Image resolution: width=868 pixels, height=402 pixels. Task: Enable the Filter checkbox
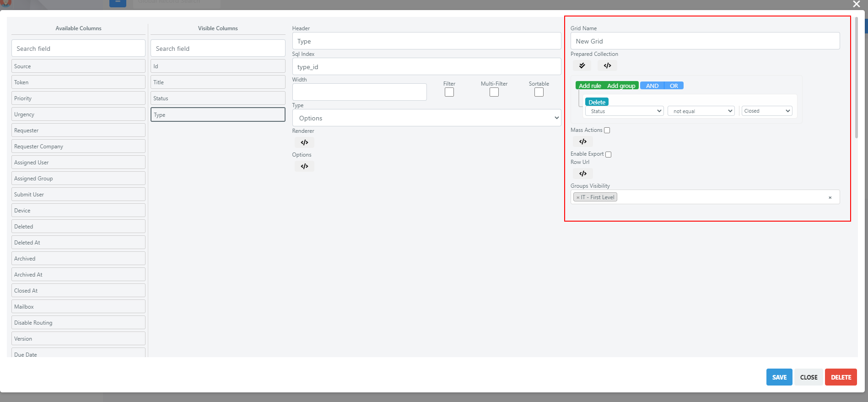tap(449, 92)
